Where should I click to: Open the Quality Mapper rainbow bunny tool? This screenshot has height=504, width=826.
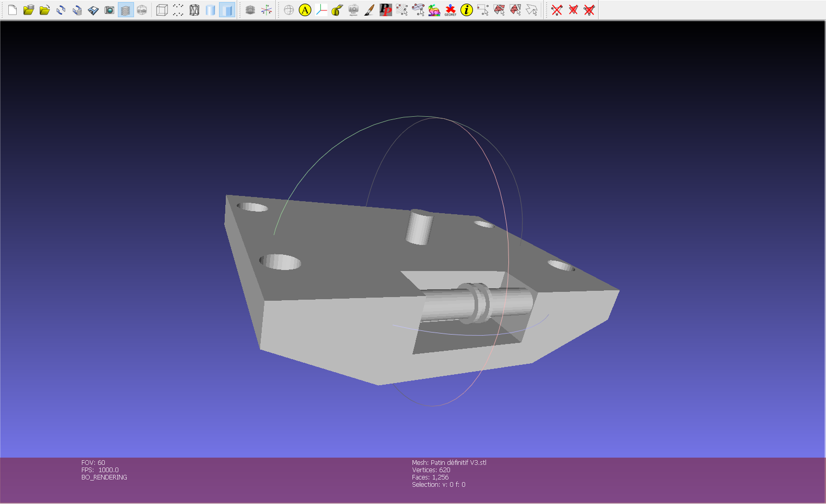tap(434, 10)
